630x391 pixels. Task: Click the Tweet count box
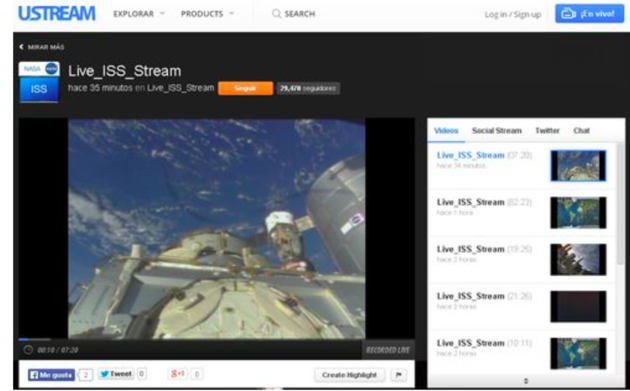coord(141,374)
